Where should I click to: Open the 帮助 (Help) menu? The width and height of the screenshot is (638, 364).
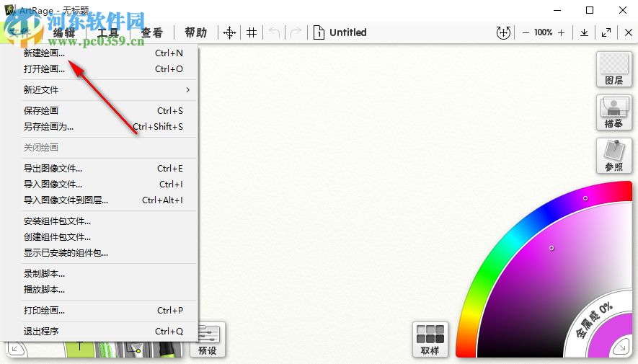pyautogui.click(x=196, y=32)
